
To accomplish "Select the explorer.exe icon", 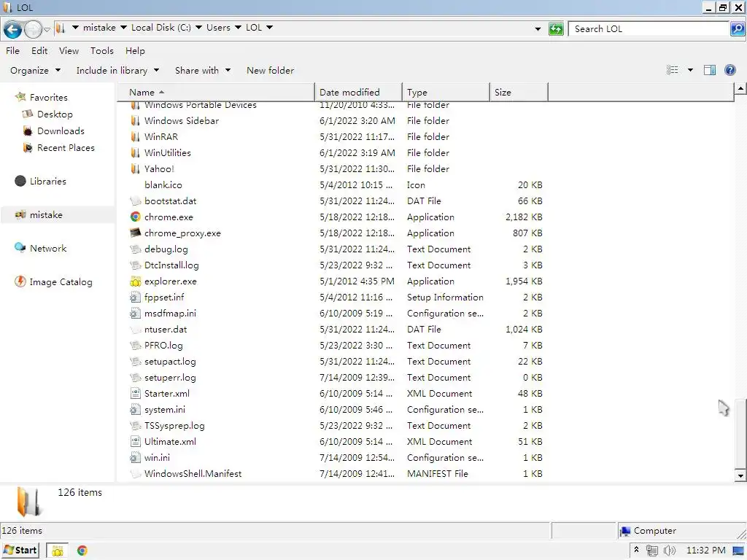I will (135, 281).
